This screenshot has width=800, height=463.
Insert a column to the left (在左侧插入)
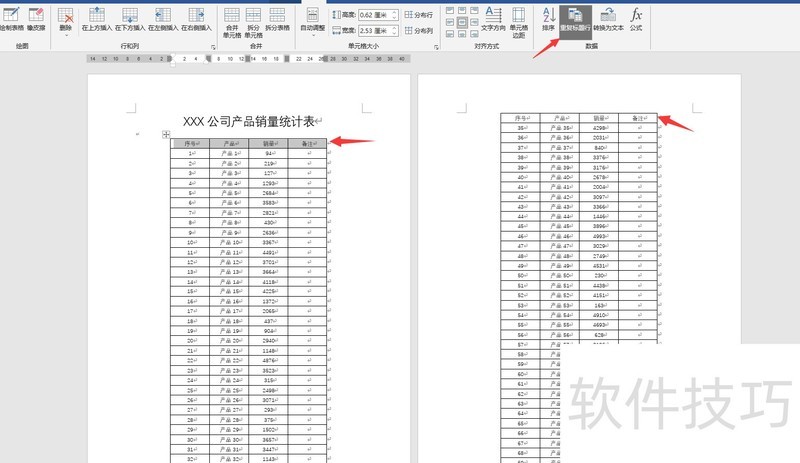(163, 19)
